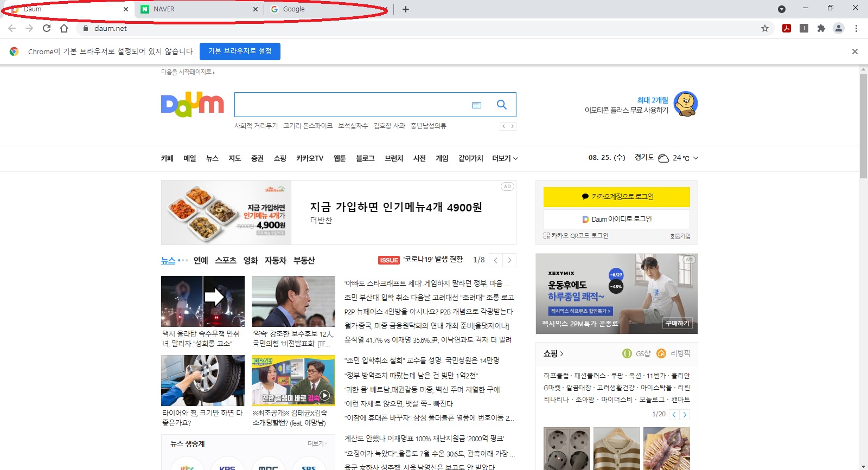Image resolution: width=868 pixels, height=470 pixels.
Task: Go back with browser back arrow
Action: point(12,28)
